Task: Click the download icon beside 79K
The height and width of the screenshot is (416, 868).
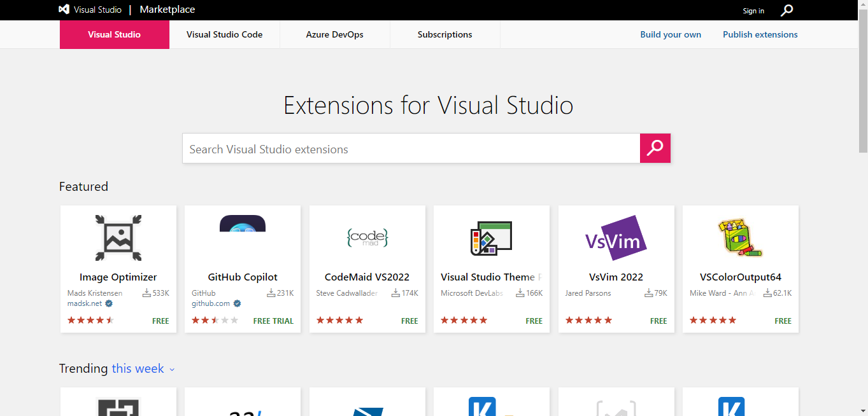Action: pos(649,293)
